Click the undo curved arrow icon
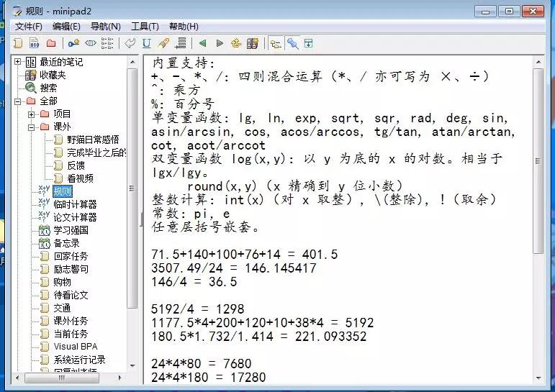This screenshot has height=392, width=555. pos(130,44)
